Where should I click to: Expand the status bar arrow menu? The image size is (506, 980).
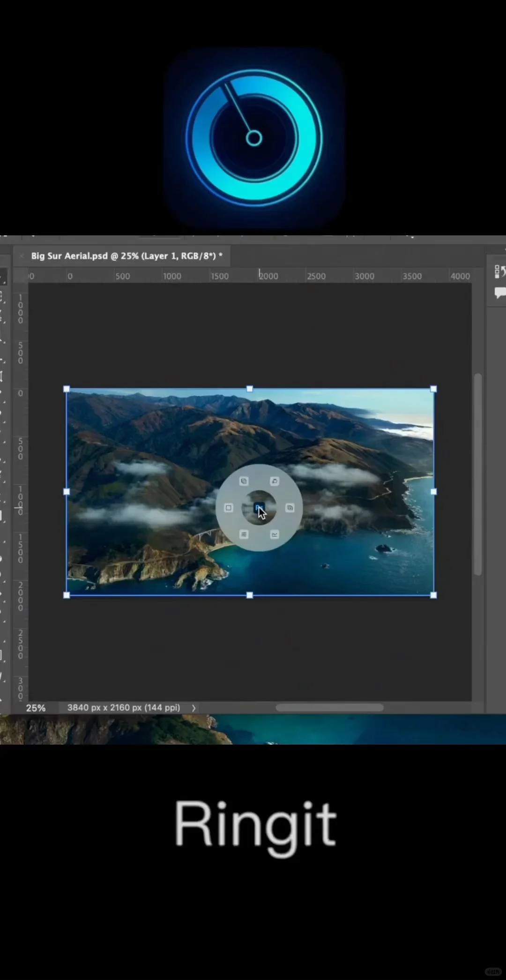point(193,708)
